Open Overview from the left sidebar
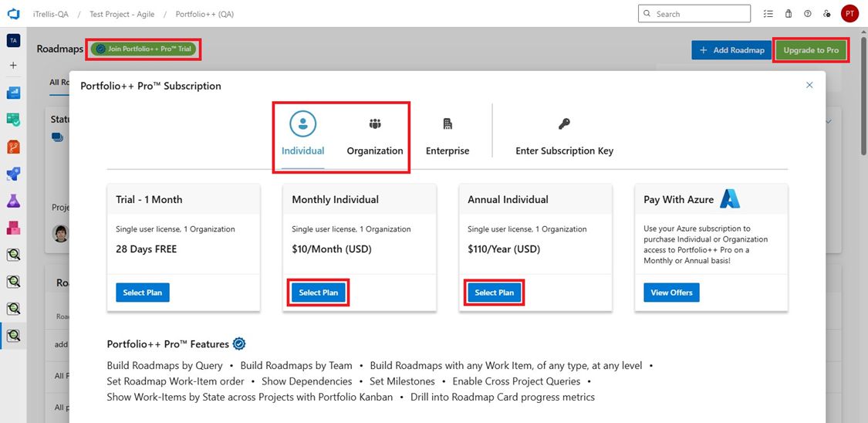868x423 pixels. (x=13, y=93)
